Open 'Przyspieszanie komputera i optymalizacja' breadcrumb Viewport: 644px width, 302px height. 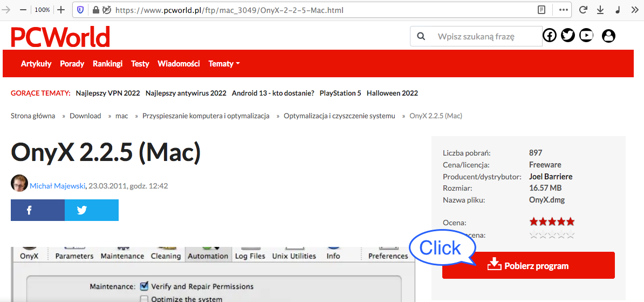click(206, 116)
